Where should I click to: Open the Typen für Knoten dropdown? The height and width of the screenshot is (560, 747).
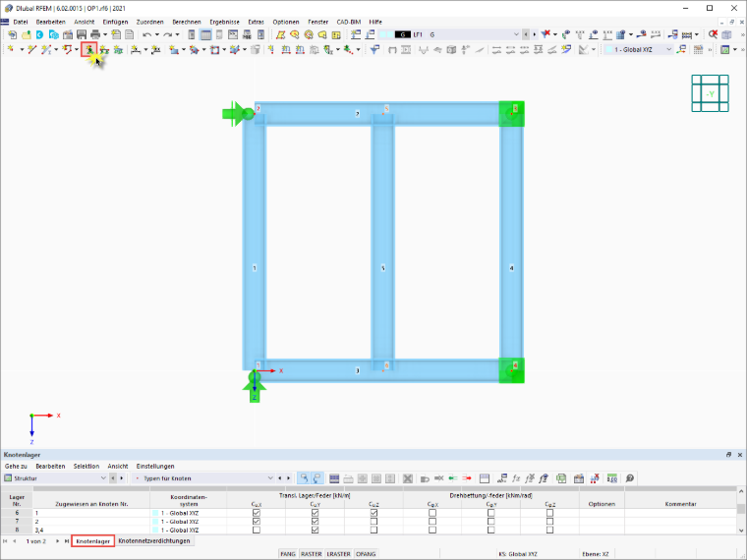[x=270, y=478]
